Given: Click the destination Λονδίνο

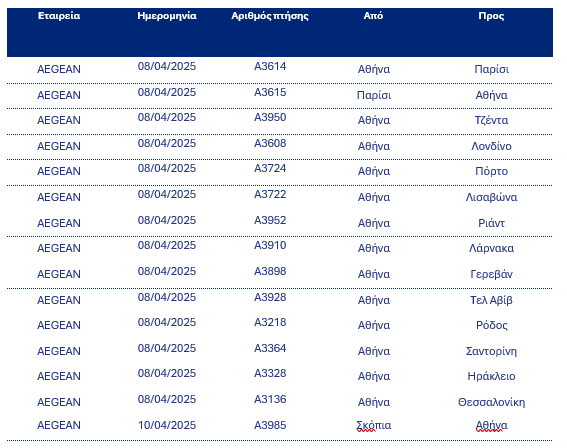Looking at the screenshot, I should click(x=491, y=146).
